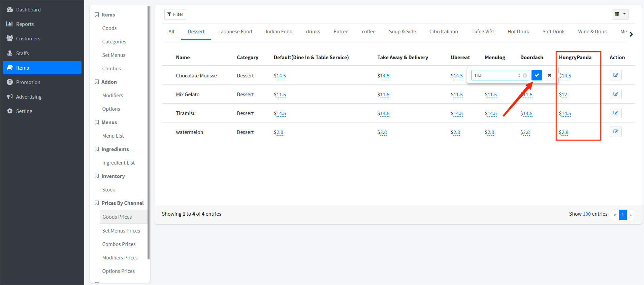Confirm the price edit with checkmark button
Screen dimensions: 644x285
click(x=537, y=75)
